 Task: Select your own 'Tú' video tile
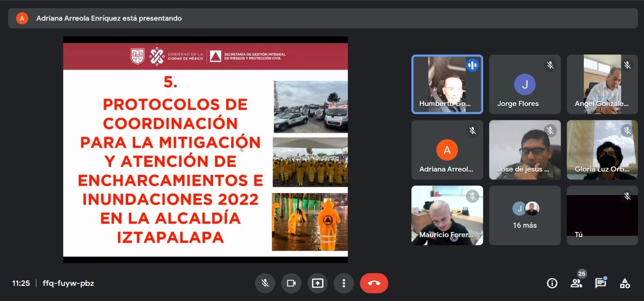[602, 215]
